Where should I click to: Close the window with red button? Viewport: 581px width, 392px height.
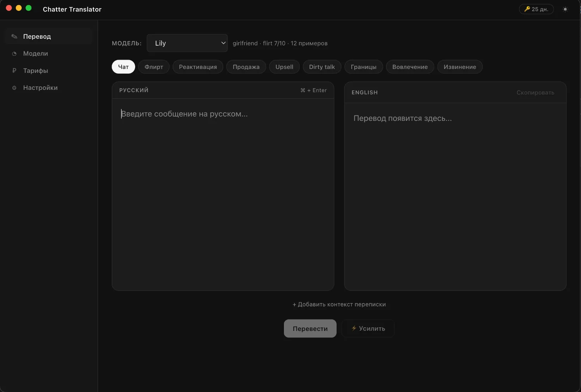click(9, 8)
